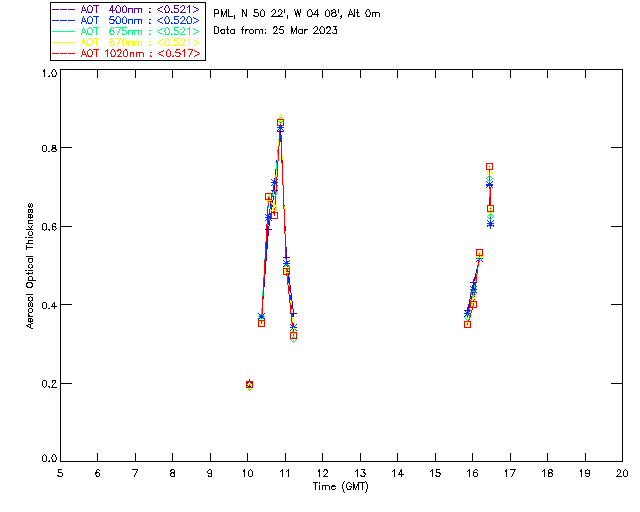This screenshot has height=512, width=640.
Task: Click the 'Time (GMT)' axis title
Action: click(x=341, y=487)
